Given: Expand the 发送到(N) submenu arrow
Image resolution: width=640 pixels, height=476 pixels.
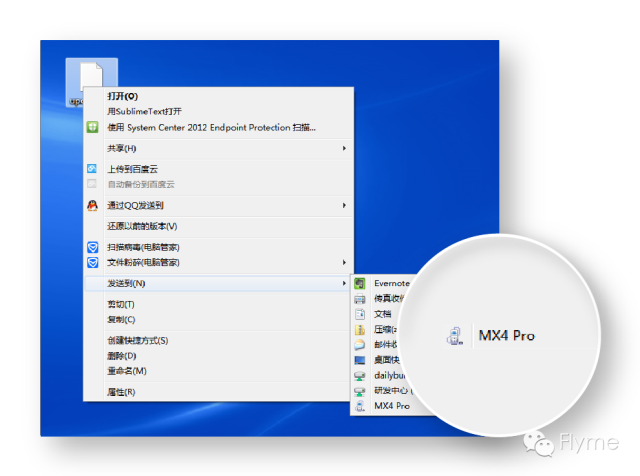Looking at the screenshot, I should point(344,283).
